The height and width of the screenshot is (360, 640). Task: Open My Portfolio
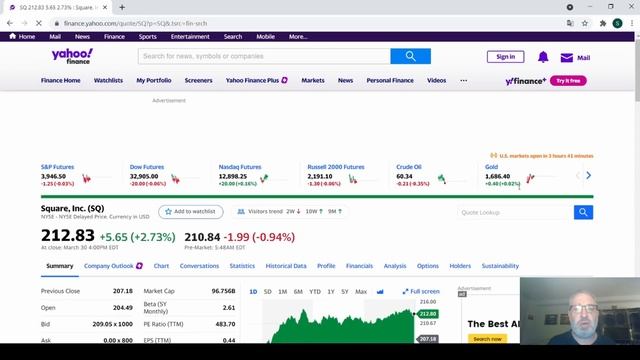click(154, 80)
